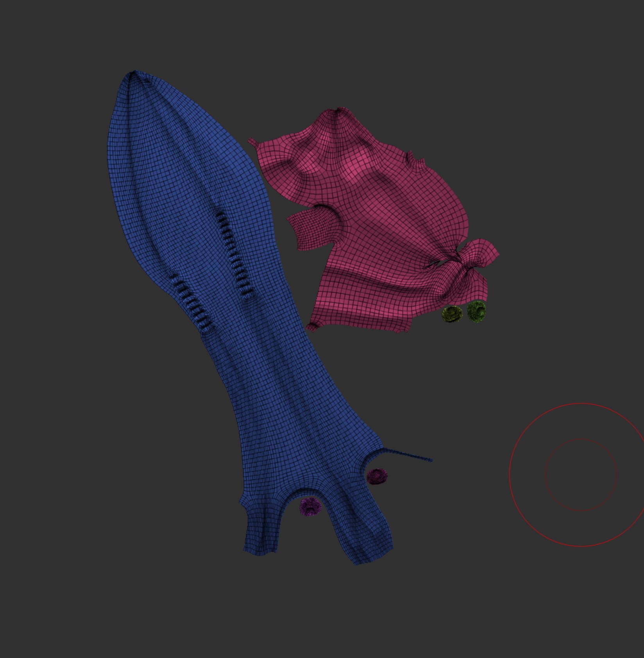
Task: Select the purple round object between the blue legs
Action: point(310,506)
